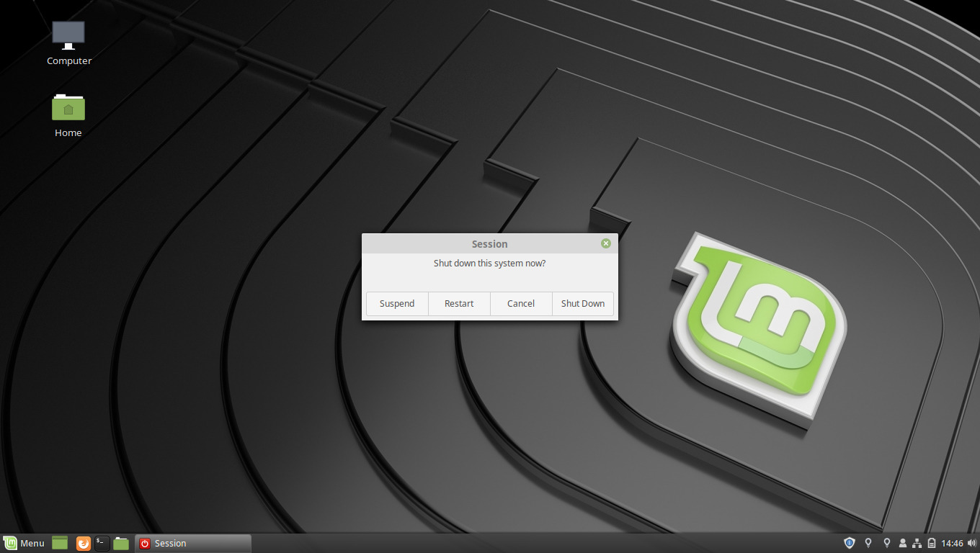Open network settings from the system tray
980x553 pixels.
click(917, 543)
